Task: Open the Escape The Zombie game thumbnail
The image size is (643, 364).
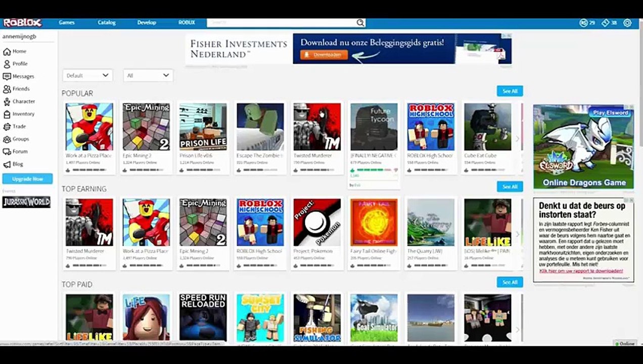Action: 260,127
